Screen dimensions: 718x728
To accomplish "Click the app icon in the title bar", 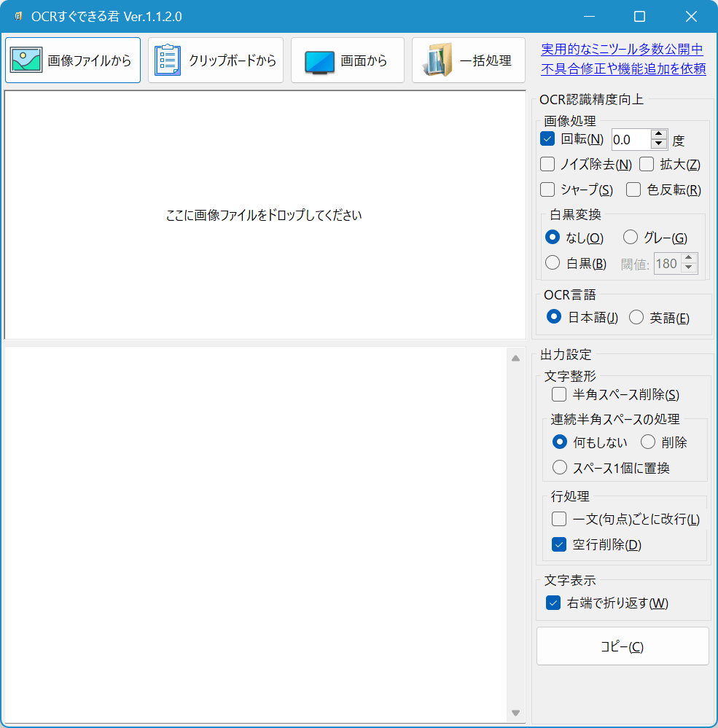I will 18,17.
